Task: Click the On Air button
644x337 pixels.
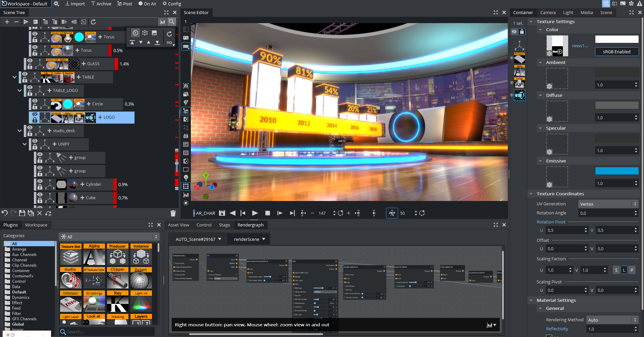Action: click(147, 4)
